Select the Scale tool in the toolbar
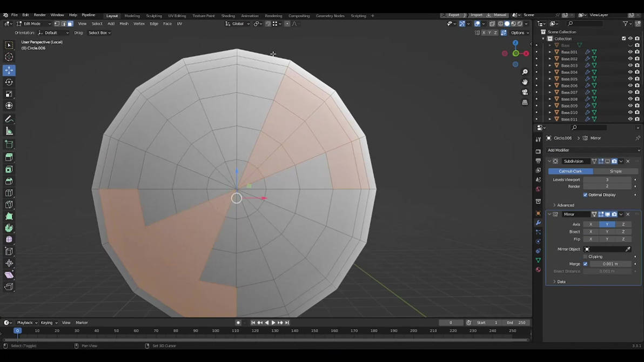Screen dimensions: 644x362 click(x=9, y=94)
